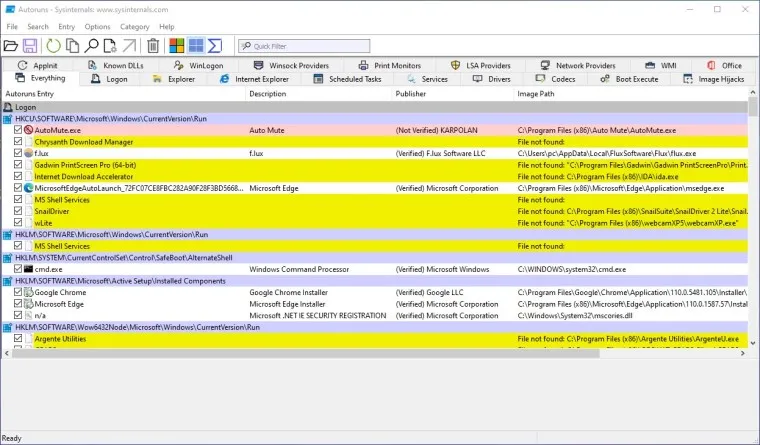This screenshot has height=445, width=760.
Task: Sort by Autoruns Entry column header
Action: (124, 94)
